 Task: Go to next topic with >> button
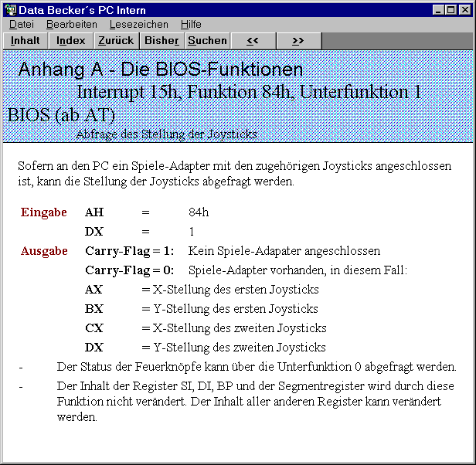[298, 40]
